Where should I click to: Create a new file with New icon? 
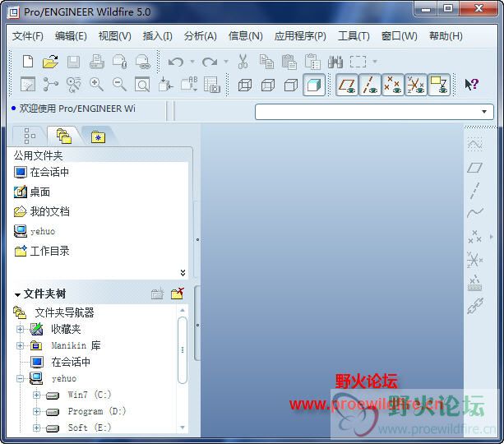click(x=28, y=61)
